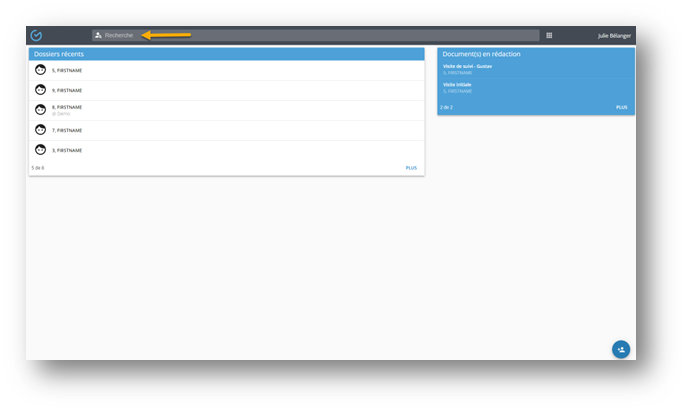Click the floating add patient button
Image resolution: width=688 pixels, height=412 pixels.
[x=621, y=349]
